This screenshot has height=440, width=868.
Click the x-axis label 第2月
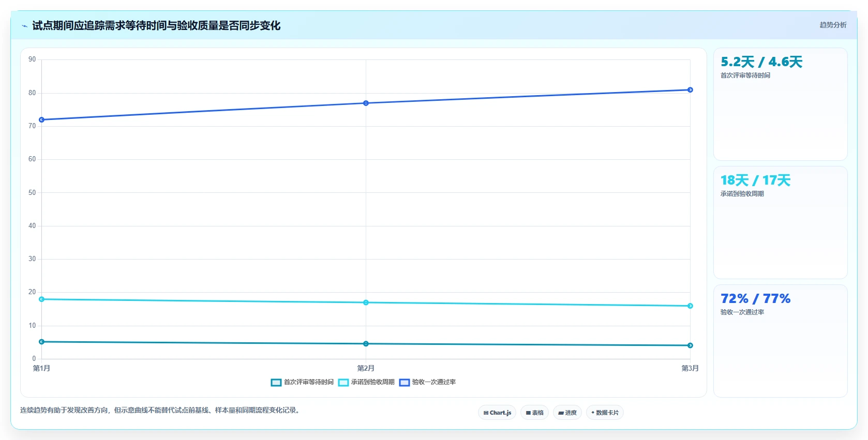coord(366,368)
